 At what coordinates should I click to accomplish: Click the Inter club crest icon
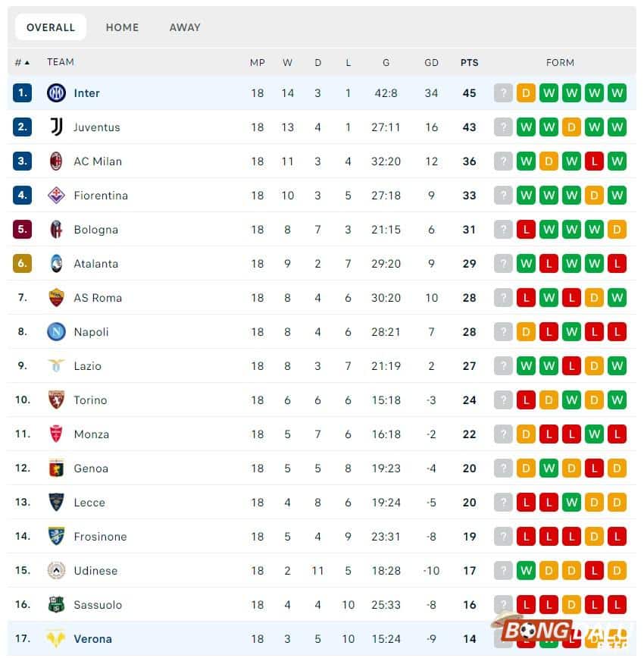(x=55, y=92)
